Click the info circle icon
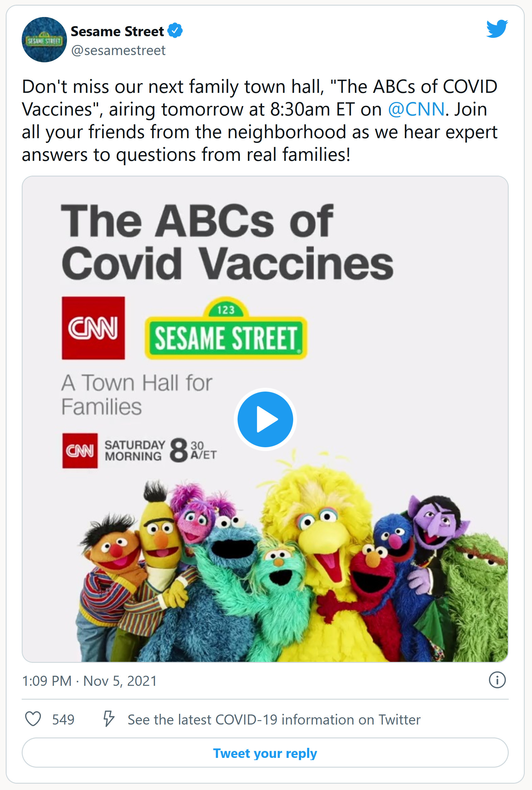 (x=497, y=680)
